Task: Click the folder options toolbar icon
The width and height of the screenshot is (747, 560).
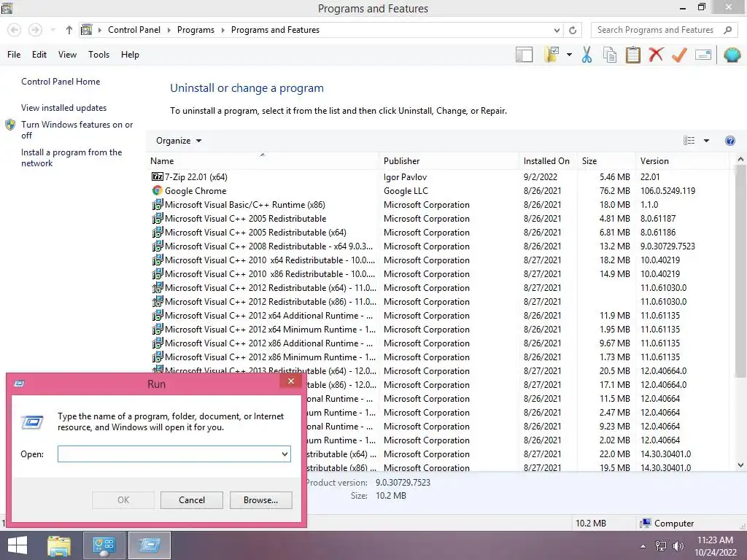Action: (x=551, y=55)
